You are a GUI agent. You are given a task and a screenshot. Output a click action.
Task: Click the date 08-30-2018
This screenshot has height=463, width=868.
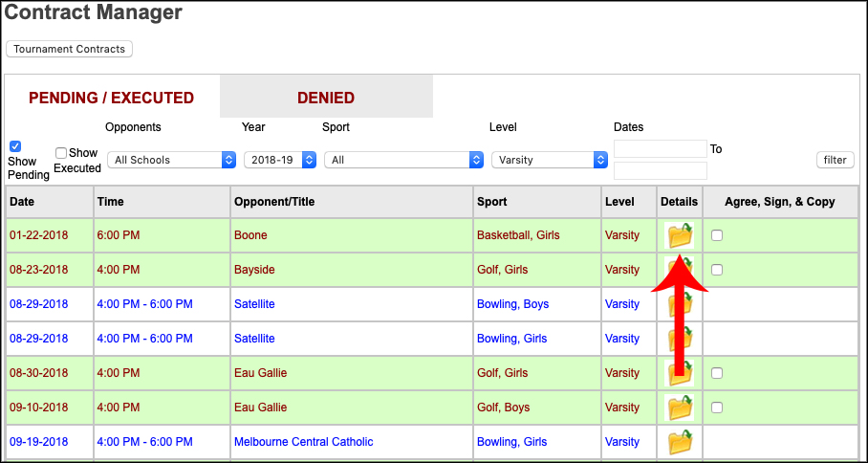pos(39,373)
